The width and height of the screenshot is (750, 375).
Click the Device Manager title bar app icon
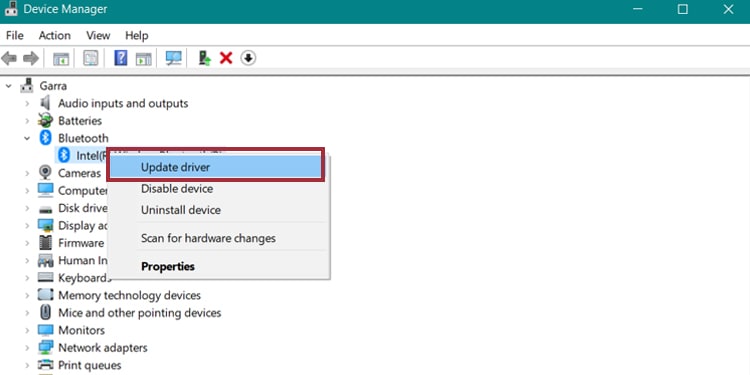[11, 9]
